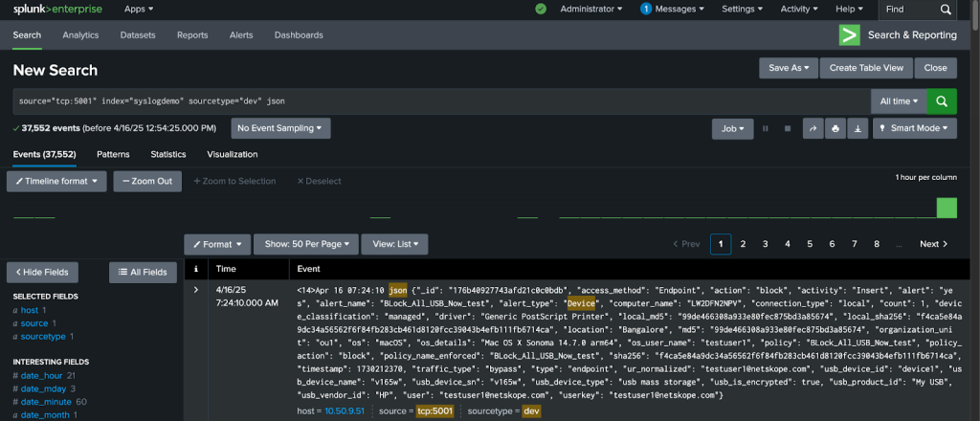
Task: Open the View: List dropdown
Action: 394,244
